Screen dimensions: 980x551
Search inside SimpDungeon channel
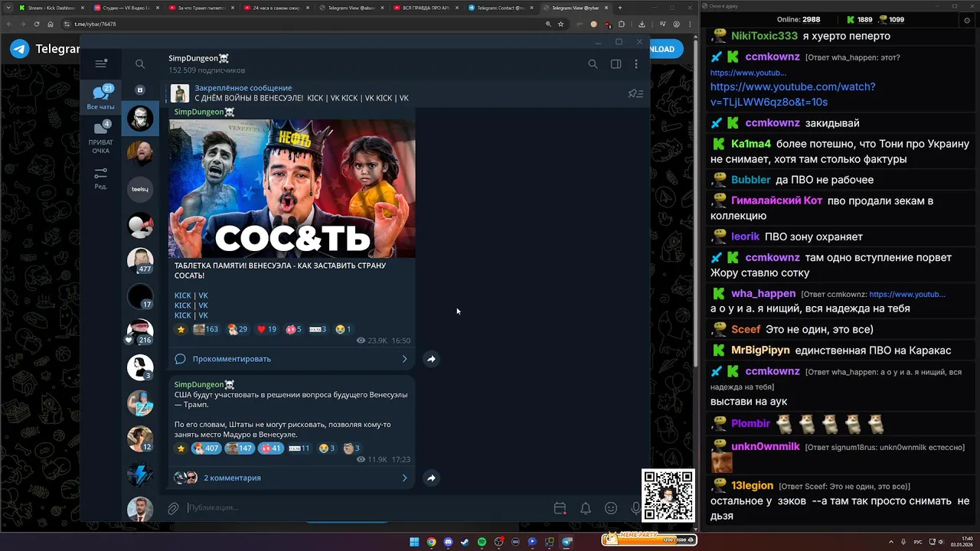click(593, 64)
